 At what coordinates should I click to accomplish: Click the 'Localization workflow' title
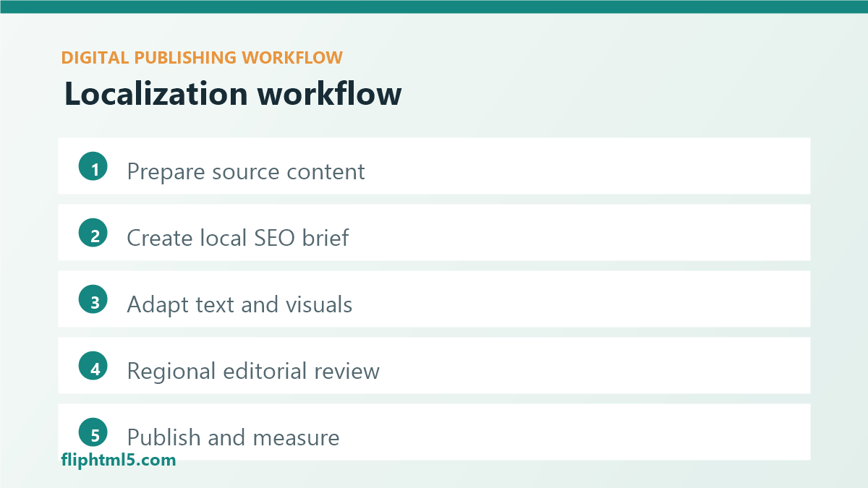coord(233,95)
